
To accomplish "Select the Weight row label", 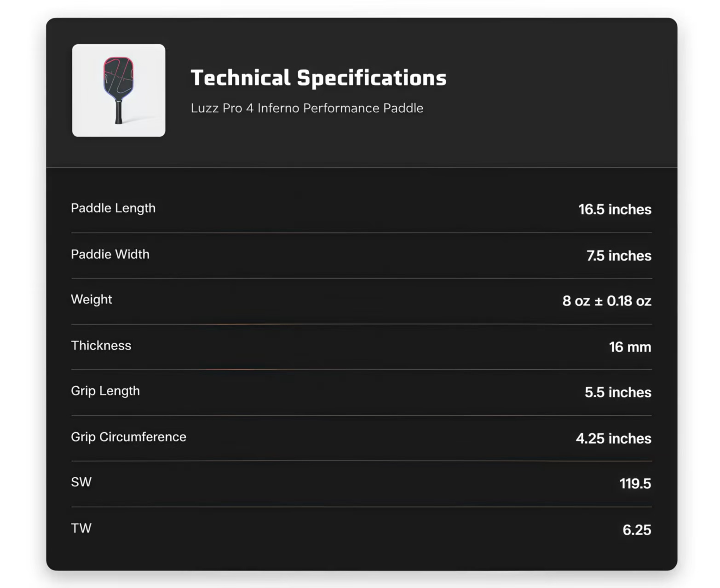I will (92, 299).
